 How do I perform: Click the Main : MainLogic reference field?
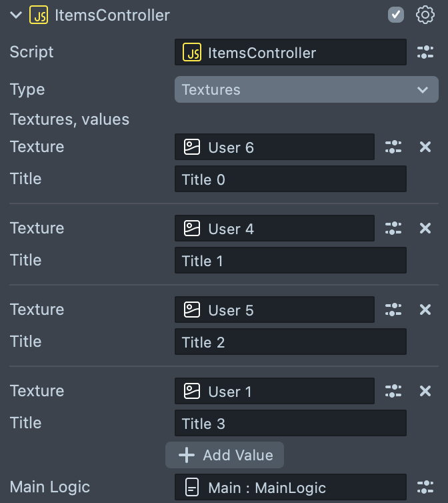(x=290, y=487)
